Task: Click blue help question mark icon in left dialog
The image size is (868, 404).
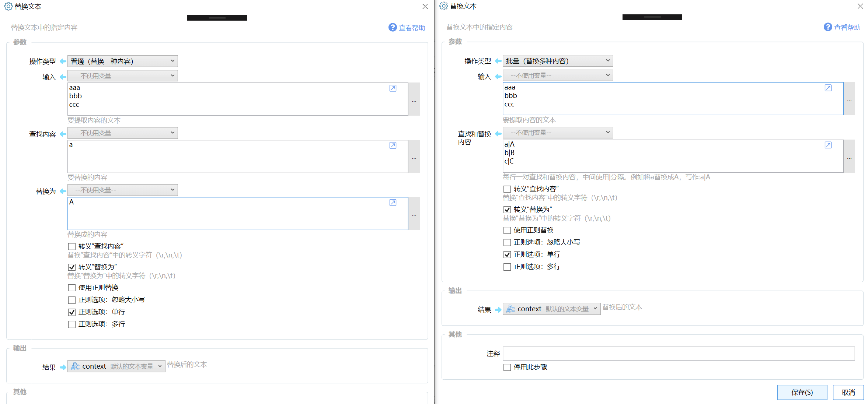Action: point(393,28)
